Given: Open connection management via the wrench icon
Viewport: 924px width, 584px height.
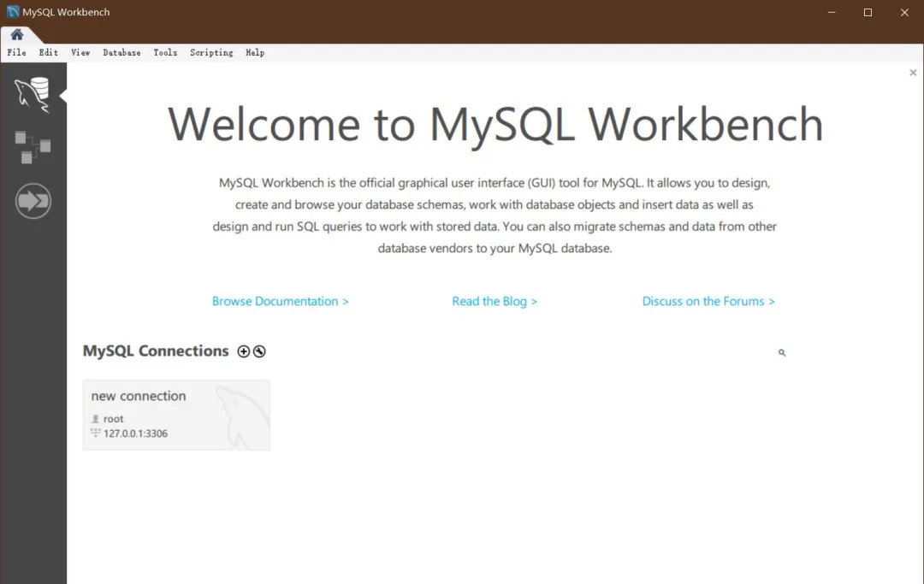Looking at the screenshot, I should tap(259, 351).
